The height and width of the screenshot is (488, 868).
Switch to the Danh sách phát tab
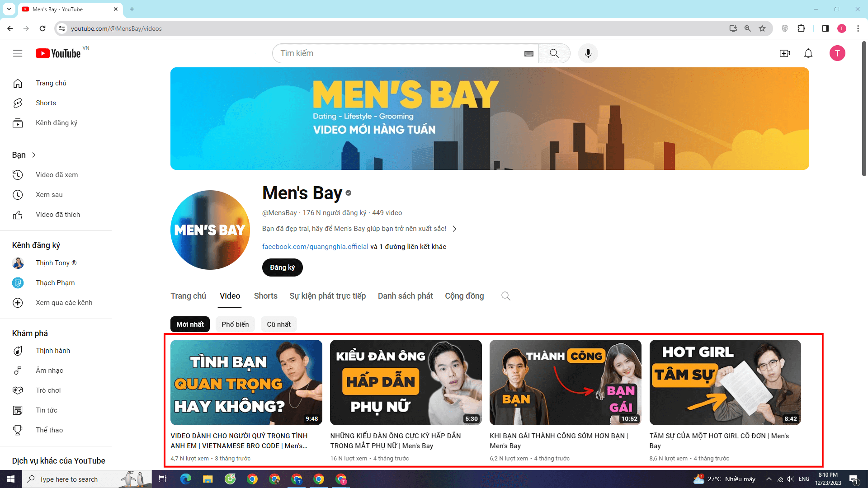[x=405, y=296]
